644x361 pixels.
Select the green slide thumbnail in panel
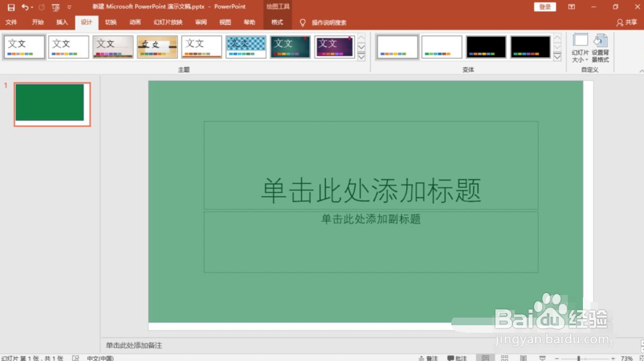click(x=51, y=103)
